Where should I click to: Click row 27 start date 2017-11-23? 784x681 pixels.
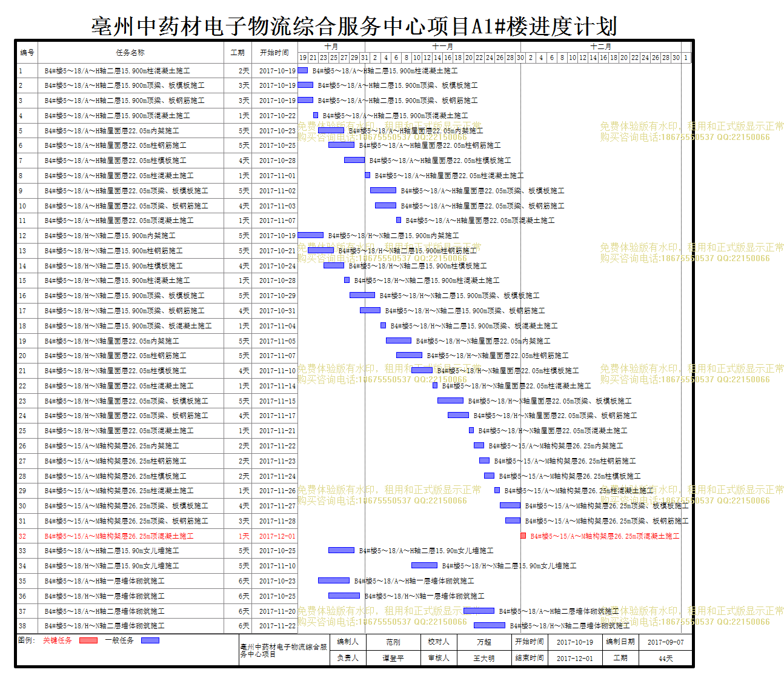pyautogui.click(x=277, y=461)
